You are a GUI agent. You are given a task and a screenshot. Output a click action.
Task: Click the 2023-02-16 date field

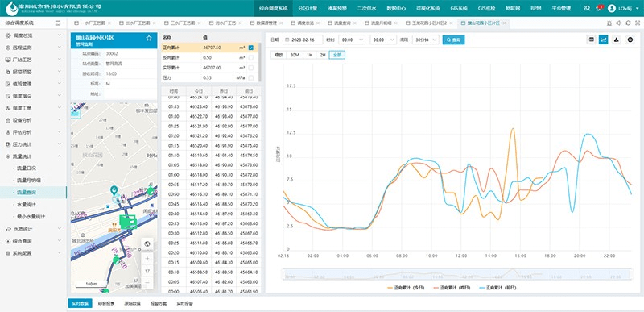[303, 40]
